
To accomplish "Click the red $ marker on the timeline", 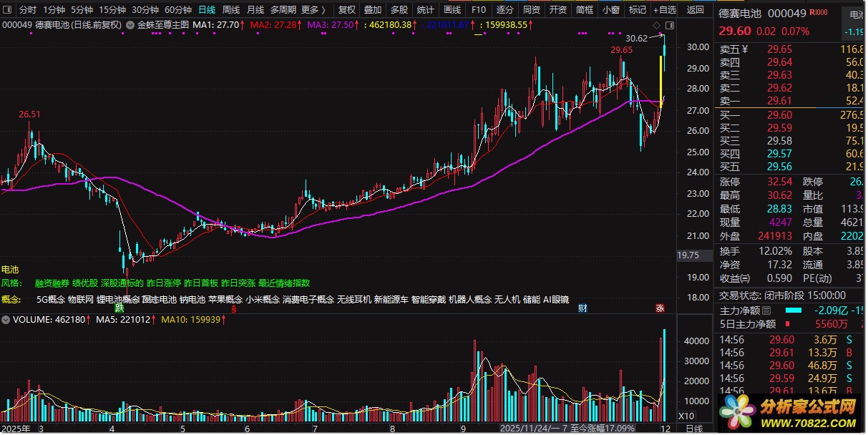I will tap(234, 308).
